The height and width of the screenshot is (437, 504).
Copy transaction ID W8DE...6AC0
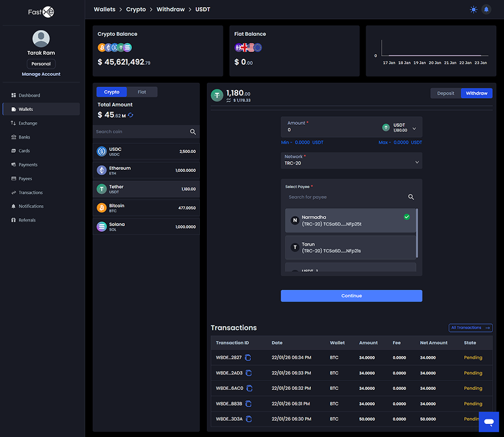(249, 389)
